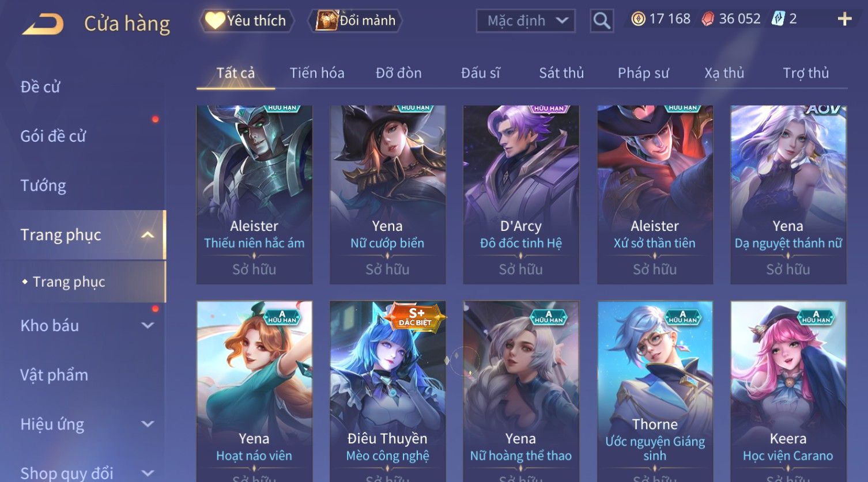868x482 pixels.
Task: Tap the plus icon to add currency
Action: 844,19
